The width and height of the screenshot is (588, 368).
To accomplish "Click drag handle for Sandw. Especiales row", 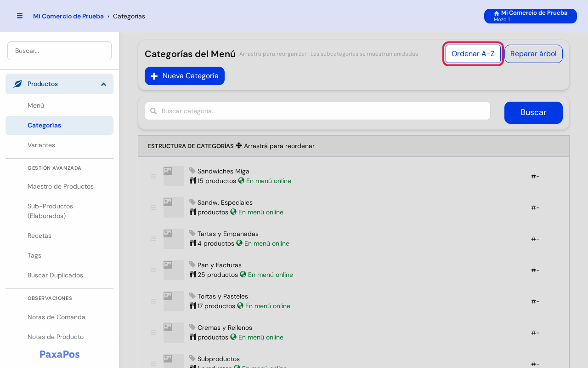I will 153,207.
